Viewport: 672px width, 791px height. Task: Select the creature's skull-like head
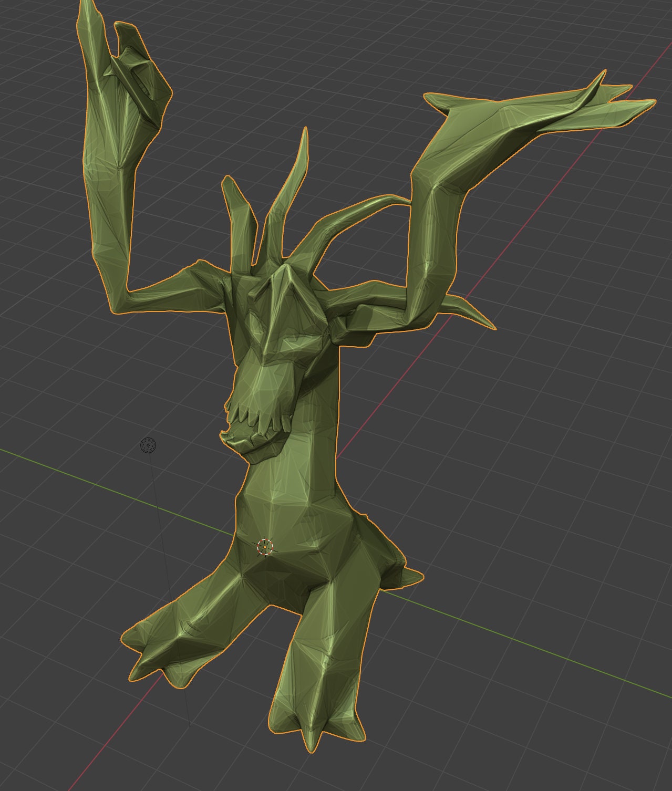(x=278, y=326)
